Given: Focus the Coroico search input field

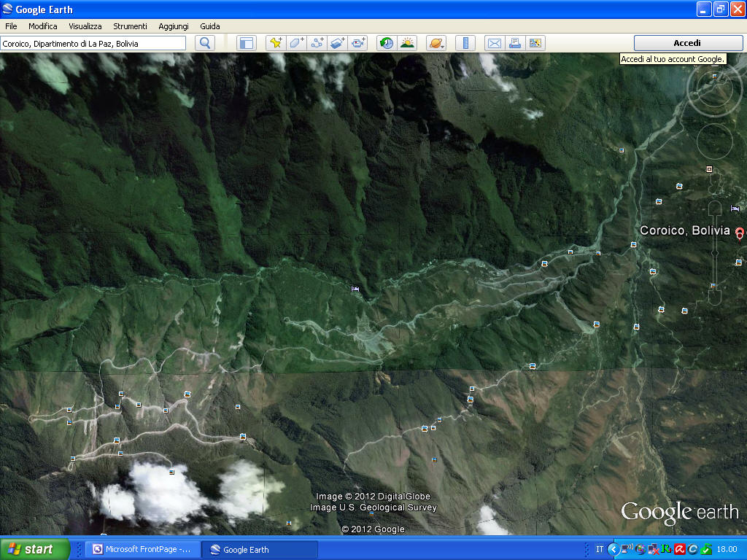Looking at the screenshot, I should click(93, 44).
